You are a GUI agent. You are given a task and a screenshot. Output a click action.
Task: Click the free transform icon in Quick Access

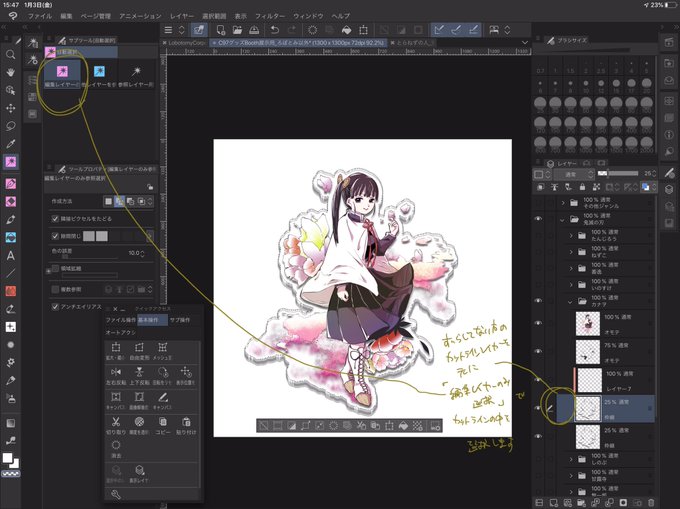pos(139,347)
